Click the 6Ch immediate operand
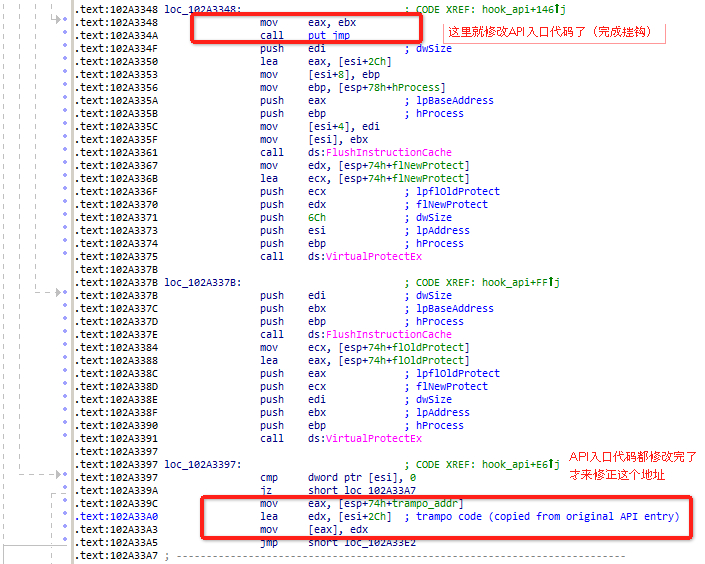Image resolution: width=705 pixels, height=564 pixels. (x=317, y=218)
